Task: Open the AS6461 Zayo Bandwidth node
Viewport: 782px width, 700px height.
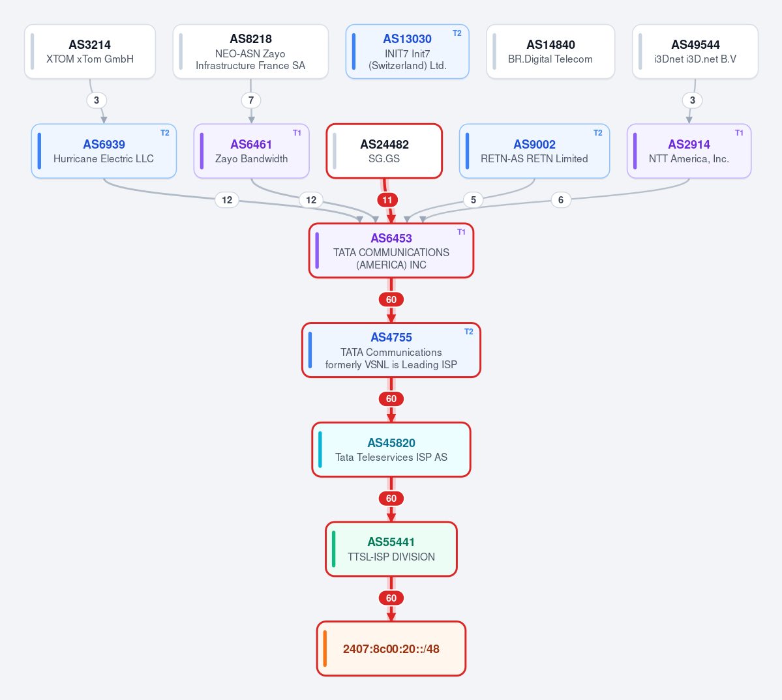Action: pyautogui.click(x=251, y=151)
